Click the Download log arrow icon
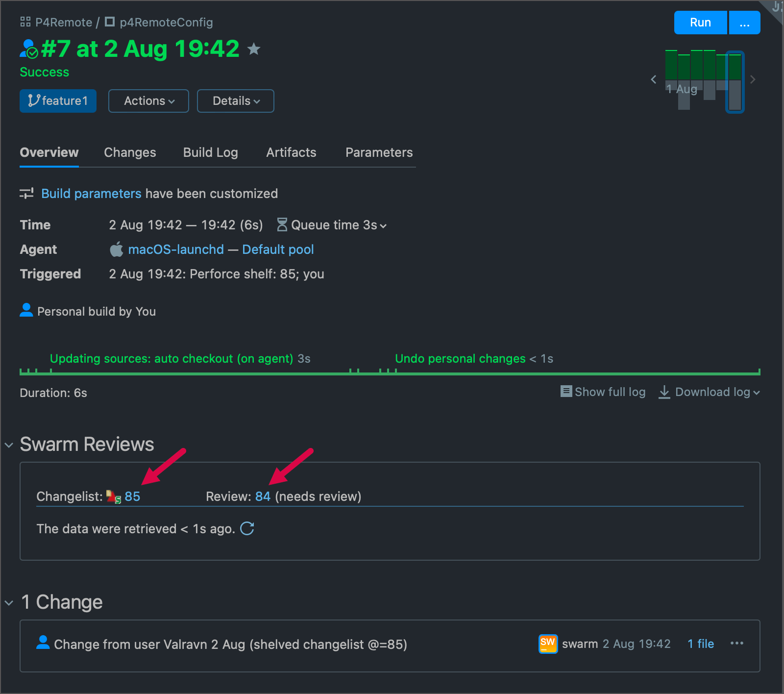This screenshot has width=784, height=694. [664, 392]
